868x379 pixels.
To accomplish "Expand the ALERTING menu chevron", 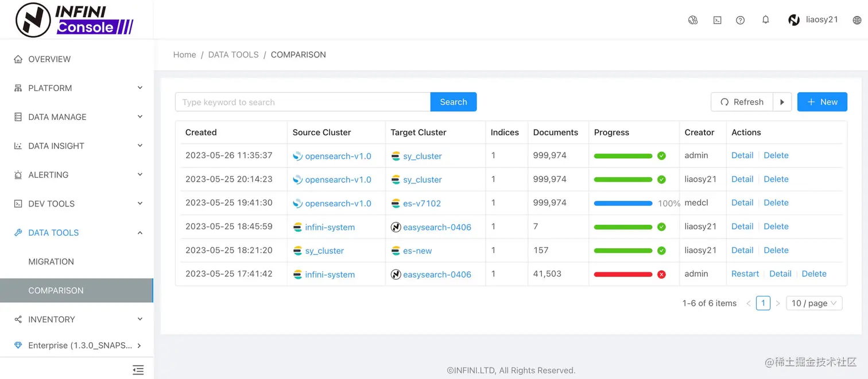I will coord(140,174).
